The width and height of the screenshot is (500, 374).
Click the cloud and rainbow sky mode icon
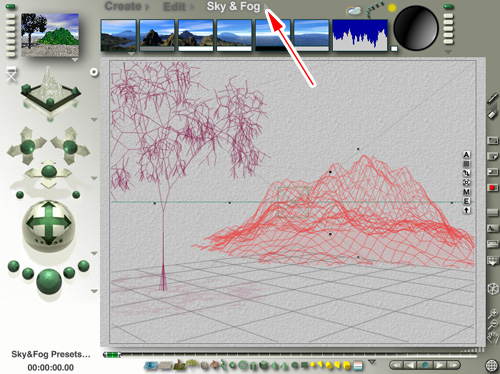coord(353,11)
